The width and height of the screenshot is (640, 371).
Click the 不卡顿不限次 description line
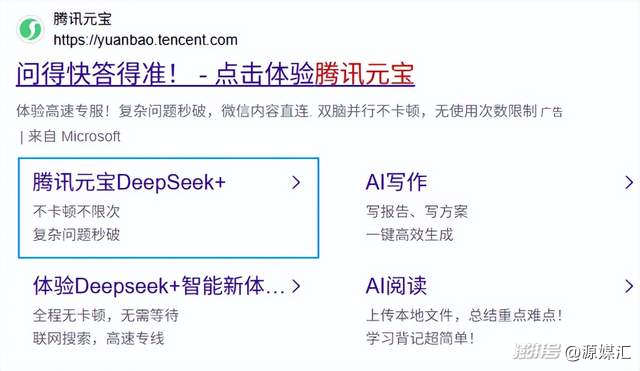pyautogui.click(x=76, y=211)
